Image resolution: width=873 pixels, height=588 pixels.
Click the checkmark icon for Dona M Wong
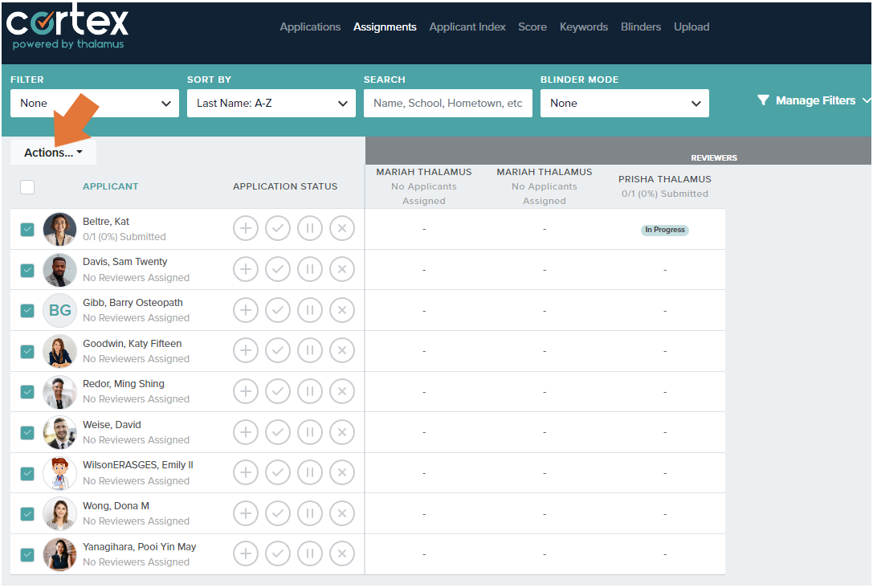[278, 512]
